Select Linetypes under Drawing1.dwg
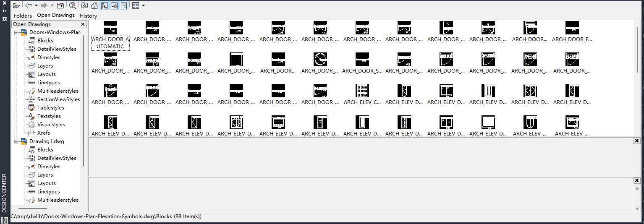 49,192
